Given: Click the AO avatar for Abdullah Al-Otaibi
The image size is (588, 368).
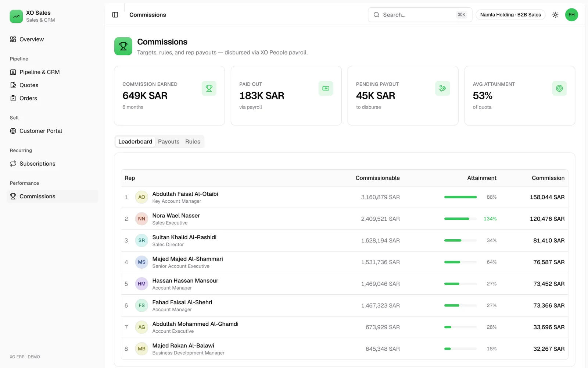Looking at the screenshot, I should pyautogui.click(x=142, y=197).
